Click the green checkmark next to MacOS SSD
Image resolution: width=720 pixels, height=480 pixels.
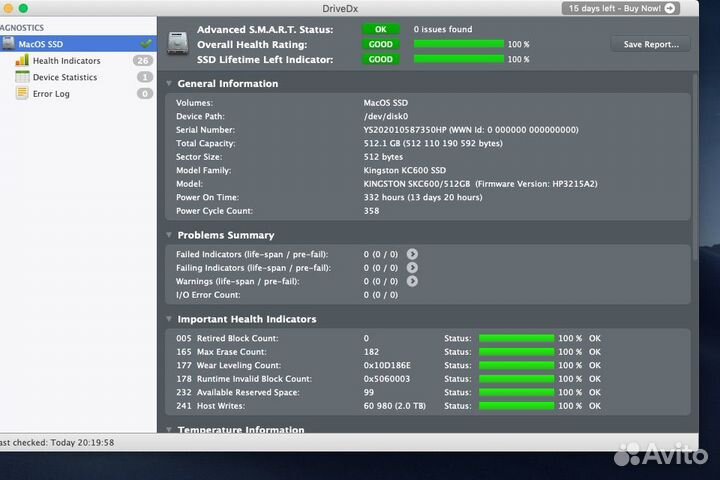point(146,44)
